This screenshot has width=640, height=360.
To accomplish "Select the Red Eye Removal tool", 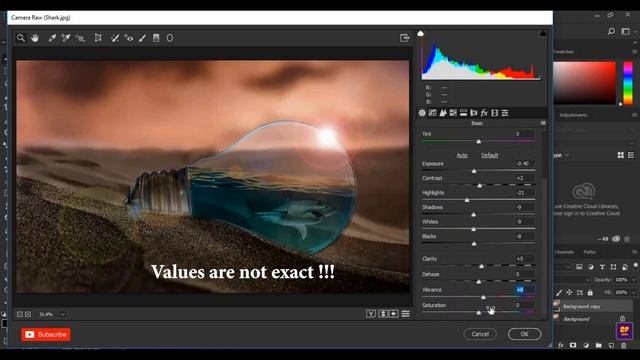I will click(129, 38).
